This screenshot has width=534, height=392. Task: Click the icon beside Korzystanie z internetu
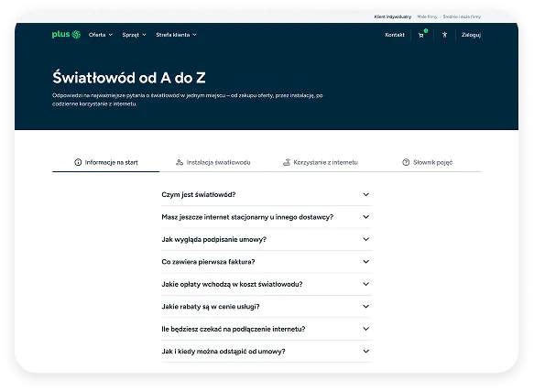coord(287,162)
